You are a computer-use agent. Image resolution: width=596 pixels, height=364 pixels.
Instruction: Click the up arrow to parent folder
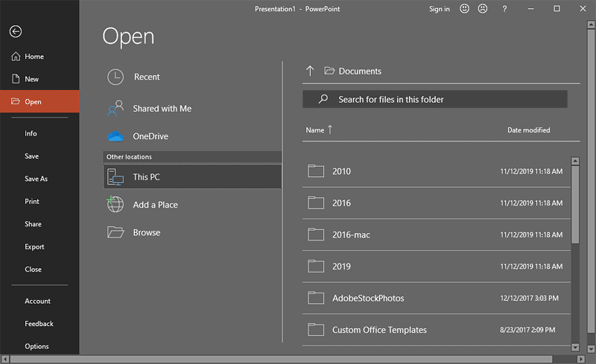pos(311,71)
